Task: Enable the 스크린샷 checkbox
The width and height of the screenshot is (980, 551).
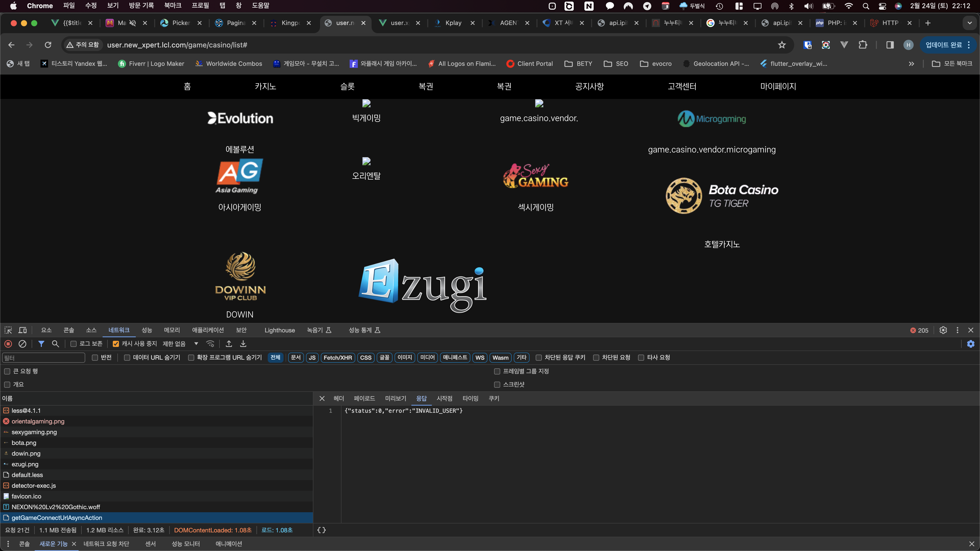Action: (x=497, y=385)
